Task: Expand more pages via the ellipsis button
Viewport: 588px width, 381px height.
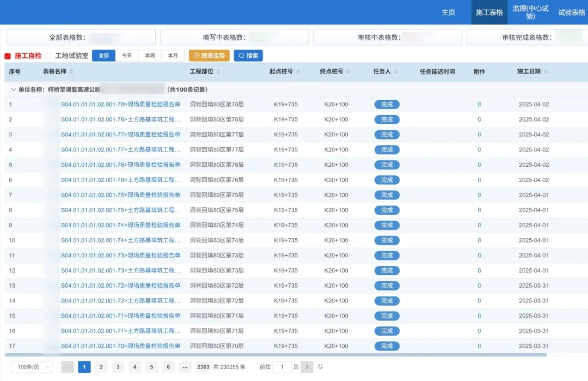Action: [185, 367]
